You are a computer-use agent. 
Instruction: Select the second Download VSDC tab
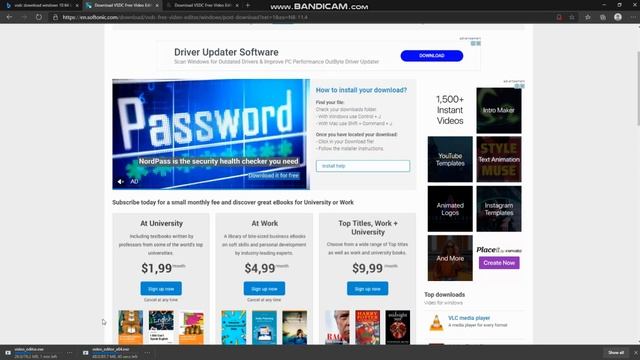[x=122, y=6]
